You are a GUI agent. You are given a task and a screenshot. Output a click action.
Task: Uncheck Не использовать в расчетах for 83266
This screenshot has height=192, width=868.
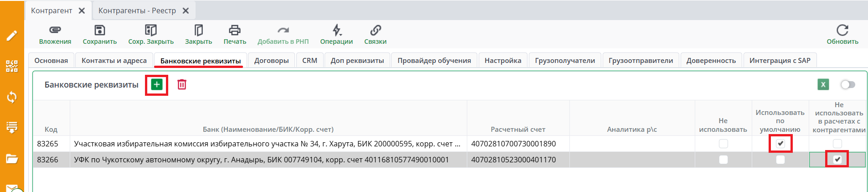point(837,160)
